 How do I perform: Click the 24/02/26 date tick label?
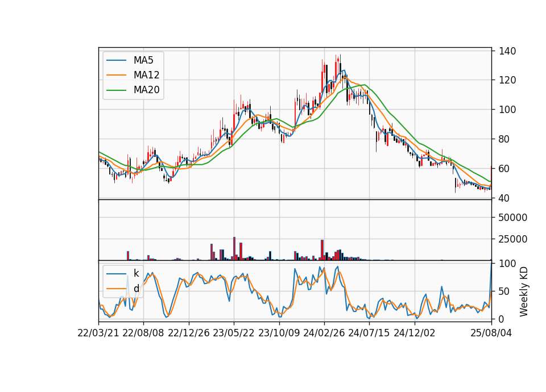pyautogui.click(x=324, y=333)
